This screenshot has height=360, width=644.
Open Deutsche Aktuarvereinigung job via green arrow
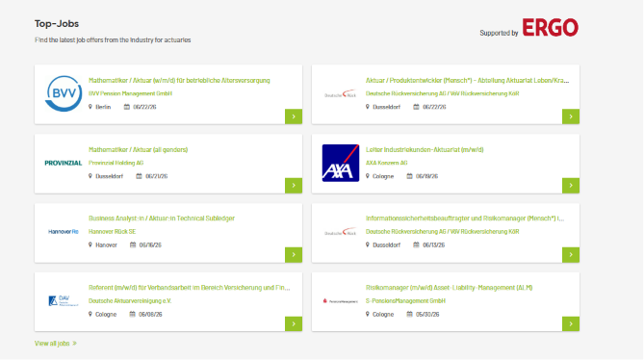point(294,323)
